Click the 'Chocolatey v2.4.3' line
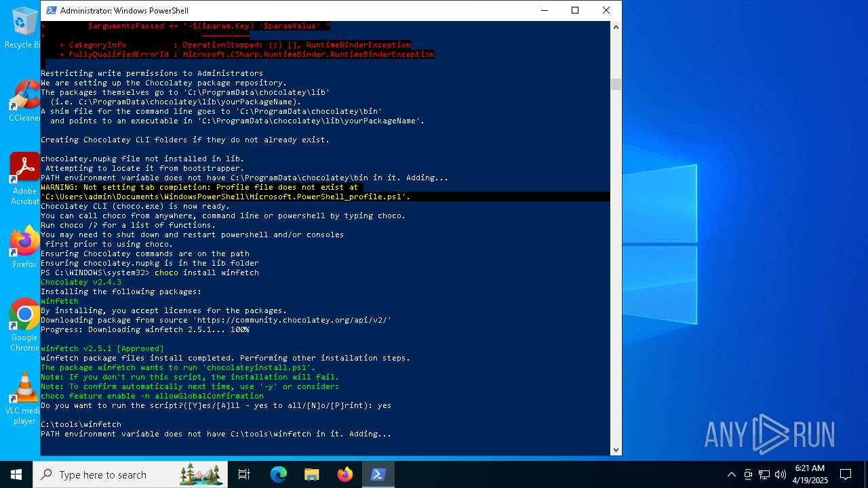This screenshot has height=488, width=868. (x=81, y=282)
